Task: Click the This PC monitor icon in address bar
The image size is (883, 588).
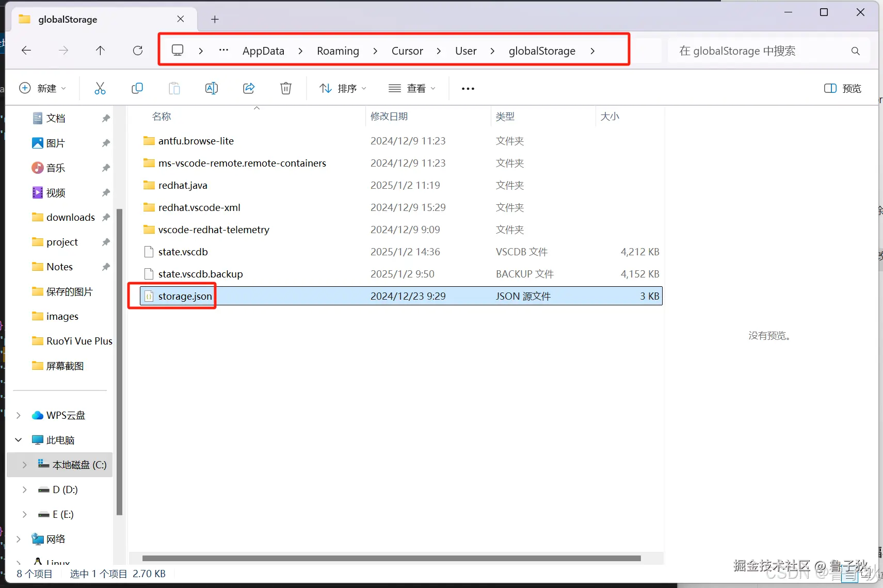Action: tap(178, 50)
